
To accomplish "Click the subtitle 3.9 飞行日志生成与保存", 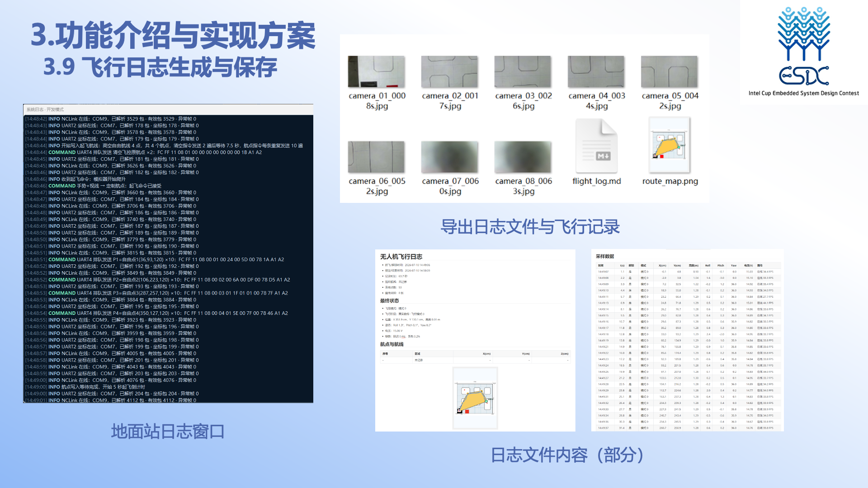I will tap(160, 67).
